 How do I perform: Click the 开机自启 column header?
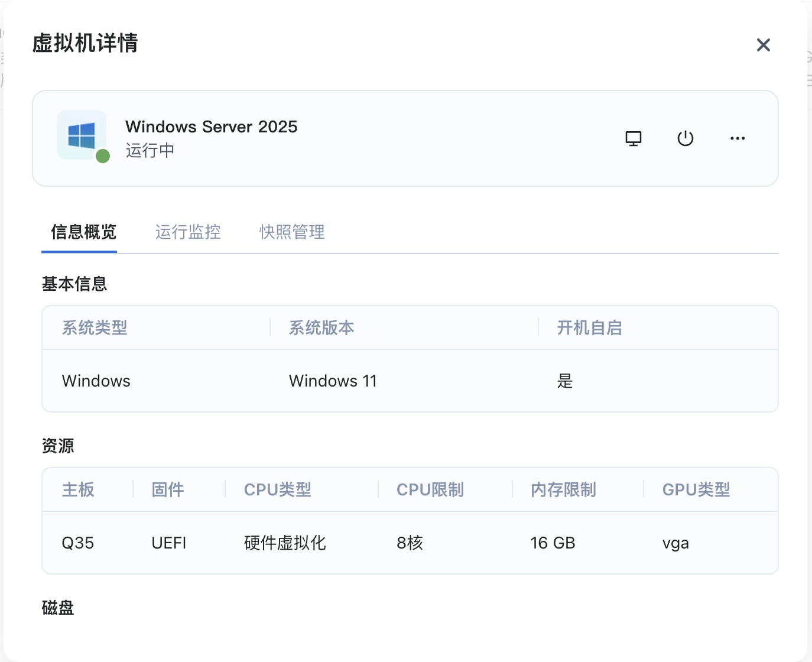point(590,327)
